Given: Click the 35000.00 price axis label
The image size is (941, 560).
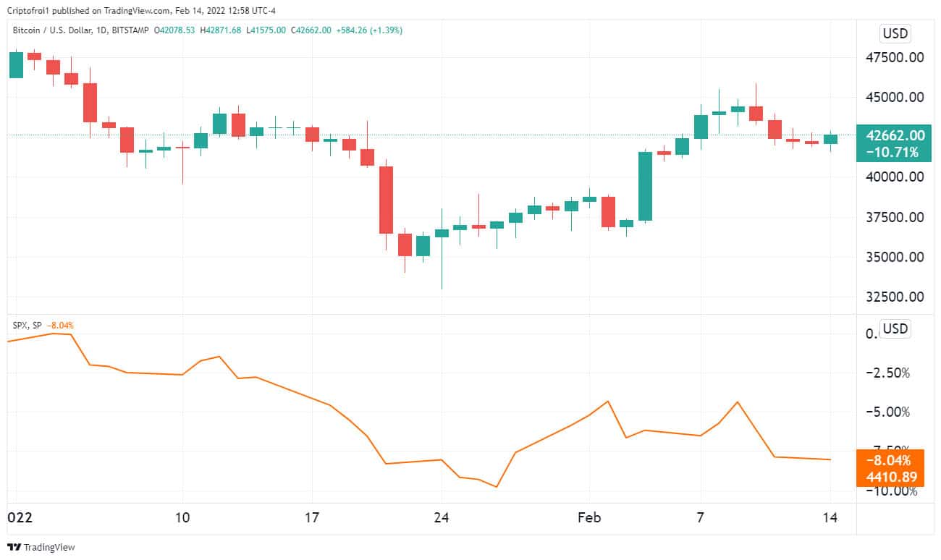Looking at the screenshot, I should pyautogui.click(x=895, y=257).
